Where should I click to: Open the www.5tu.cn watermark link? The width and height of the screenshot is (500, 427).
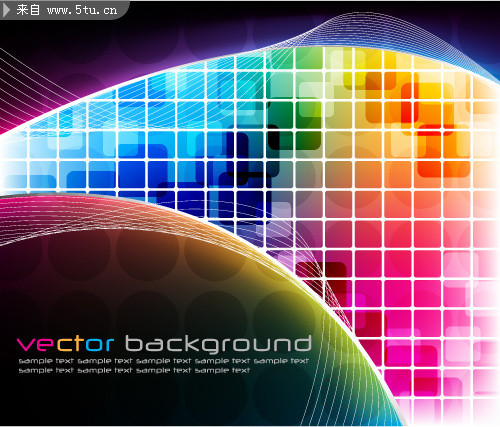tap(82, 10)
